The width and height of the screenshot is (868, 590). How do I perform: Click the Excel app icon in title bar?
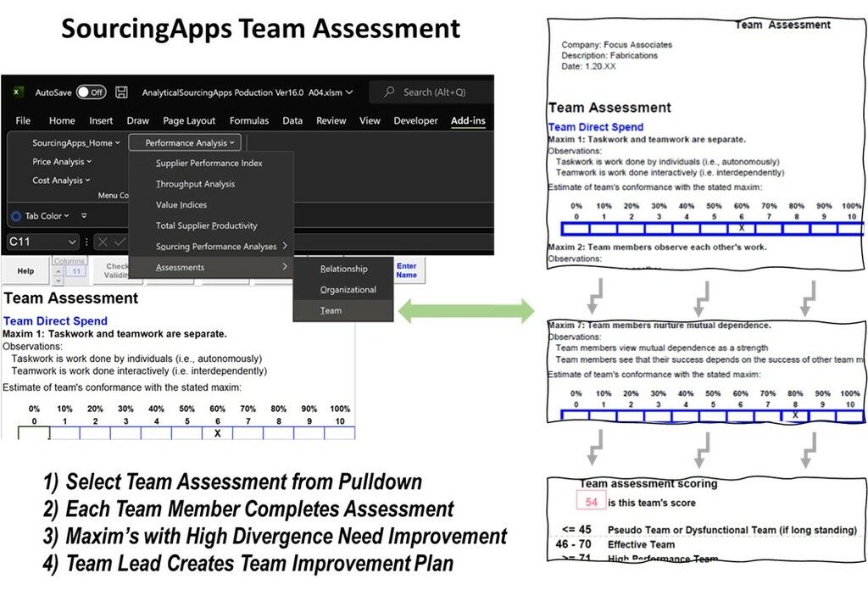(x=17, y=92)
